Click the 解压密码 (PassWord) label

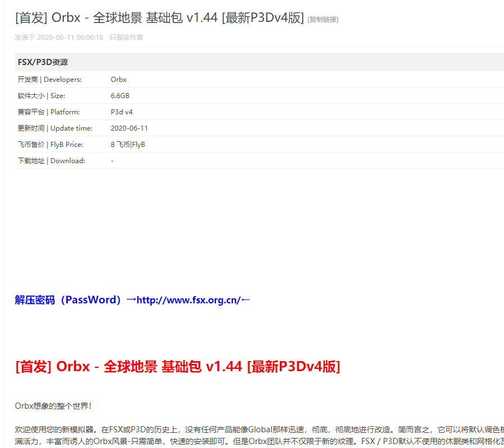pyautogui.click(x=68, y=300)
